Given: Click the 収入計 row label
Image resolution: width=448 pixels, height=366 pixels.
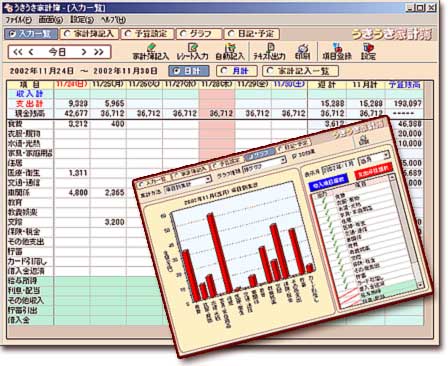Looking at the screenshot, I should [x=30, y=94].
